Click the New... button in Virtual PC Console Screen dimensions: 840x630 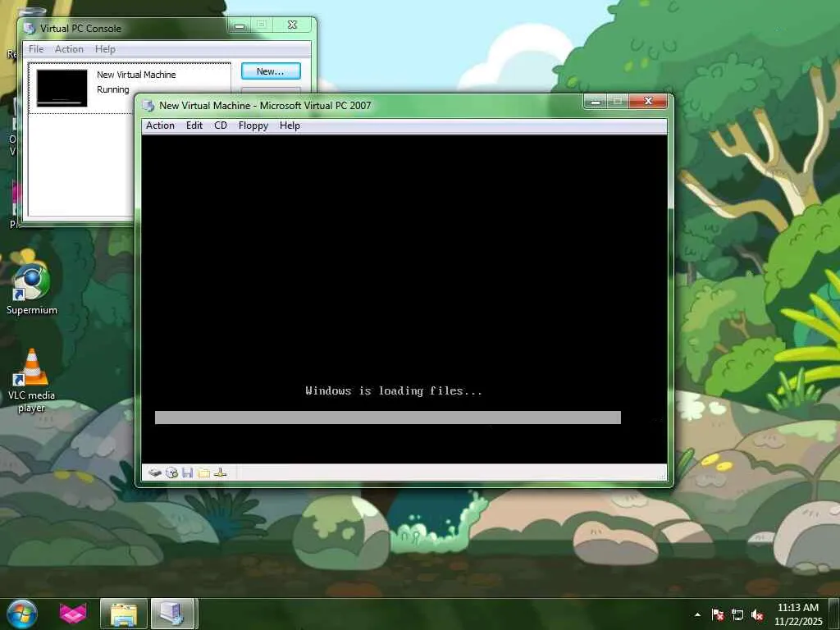pyautogui.click(x=271, y=71)
